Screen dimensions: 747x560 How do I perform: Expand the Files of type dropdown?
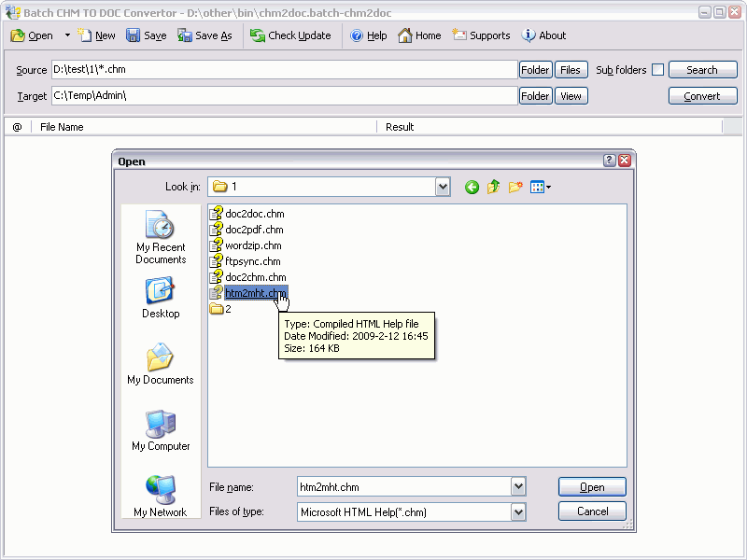tap(518, 512)
